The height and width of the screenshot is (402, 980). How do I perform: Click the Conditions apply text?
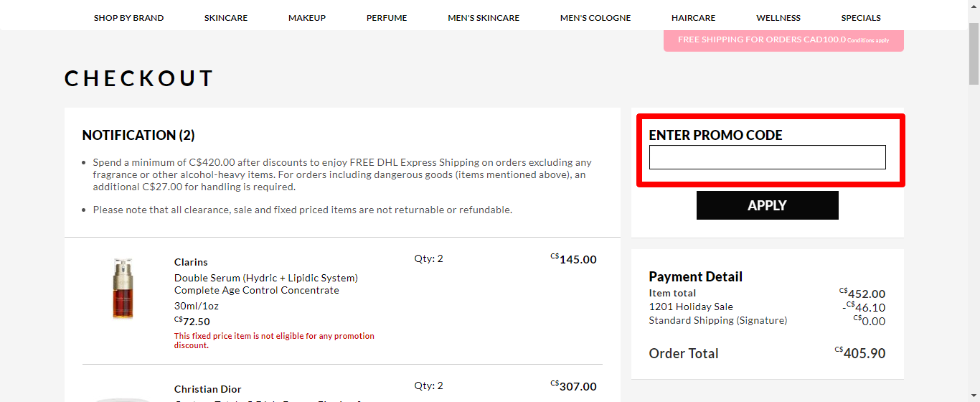pyautogui.click(x=868, y=41)
